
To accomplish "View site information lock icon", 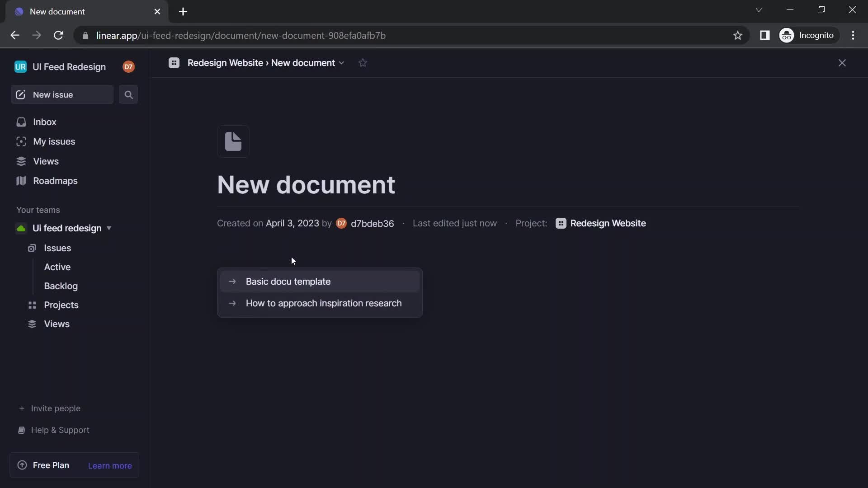I will coord(85,35).
